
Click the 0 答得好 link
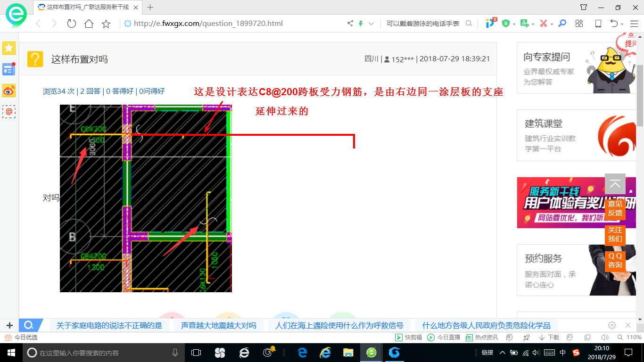(120, 91)
